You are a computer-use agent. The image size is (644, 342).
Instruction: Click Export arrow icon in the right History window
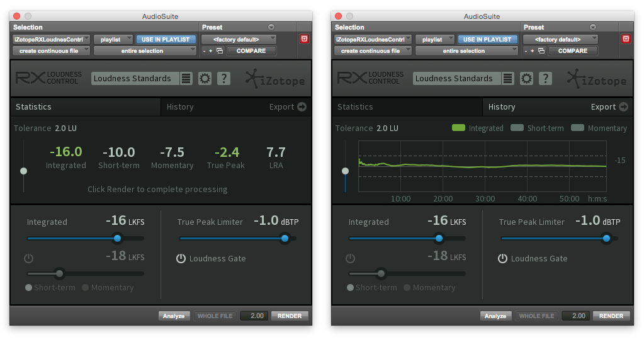pos(623,107)
